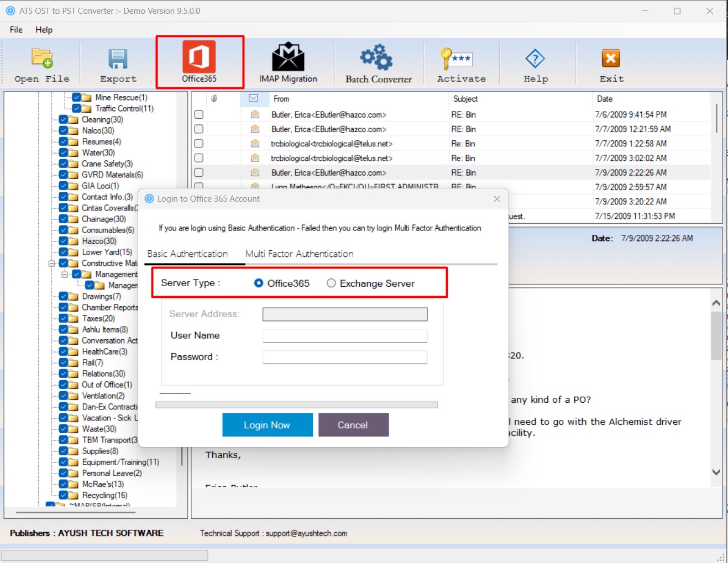Click the Export toolbar icon
This screenshot has height=563, width=728.
pos(118,59)
